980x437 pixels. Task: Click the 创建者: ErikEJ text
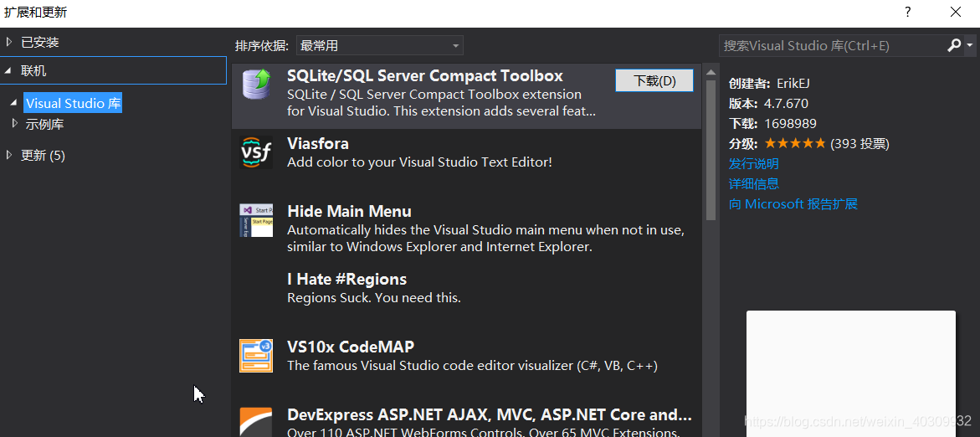(769, 83)
